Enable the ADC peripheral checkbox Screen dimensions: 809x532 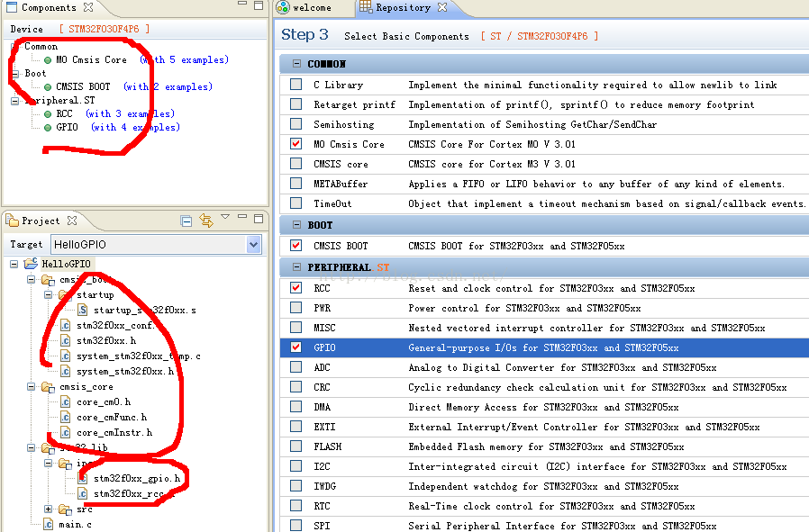pyautogui.click(x=296, y=367)
